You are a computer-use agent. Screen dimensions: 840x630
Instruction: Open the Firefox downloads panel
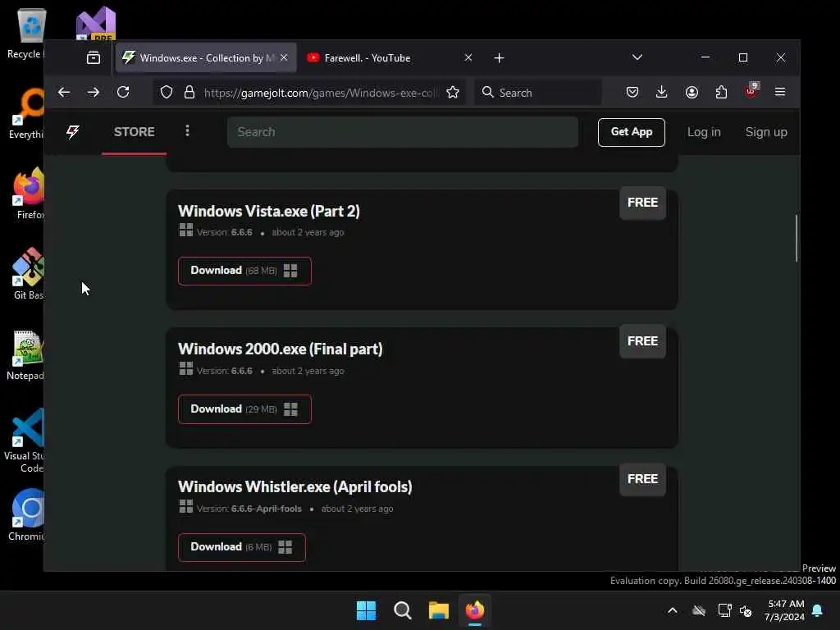tap(662, 92)
